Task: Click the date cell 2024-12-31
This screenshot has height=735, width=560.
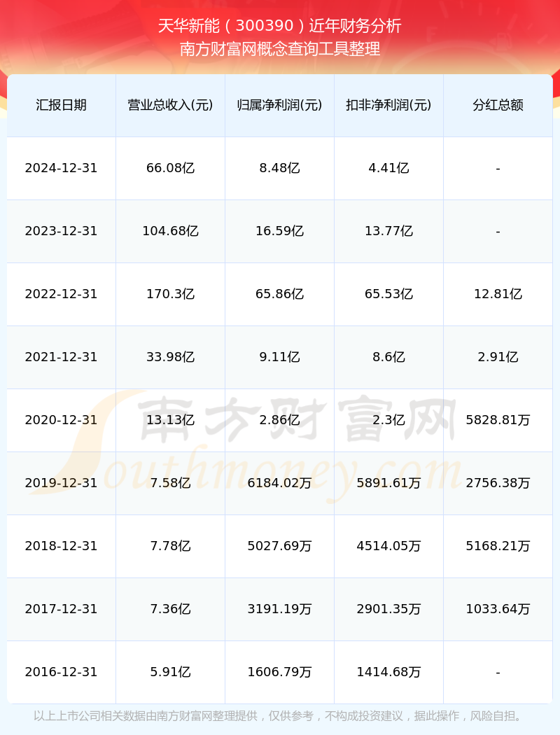Action: 61,168
